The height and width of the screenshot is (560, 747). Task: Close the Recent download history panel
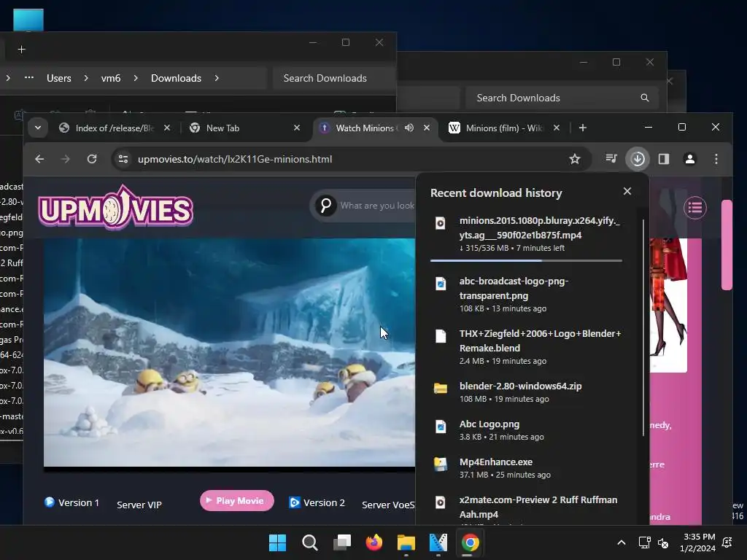(627, 191)
